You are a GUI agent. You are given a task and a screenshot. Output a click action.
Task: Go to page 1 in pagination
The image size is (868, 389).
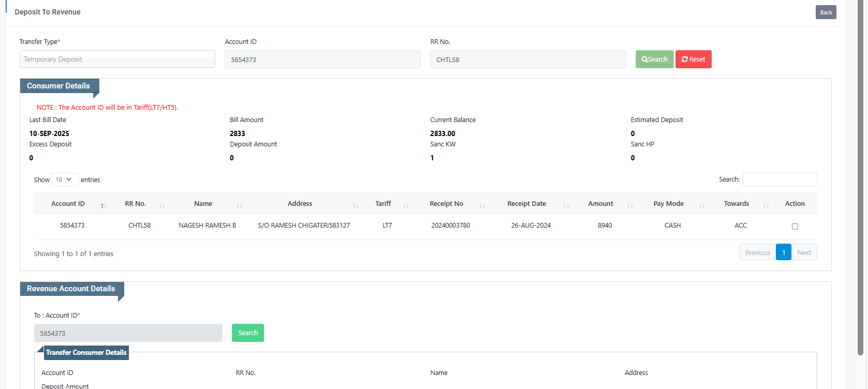(x=784, y=252)
